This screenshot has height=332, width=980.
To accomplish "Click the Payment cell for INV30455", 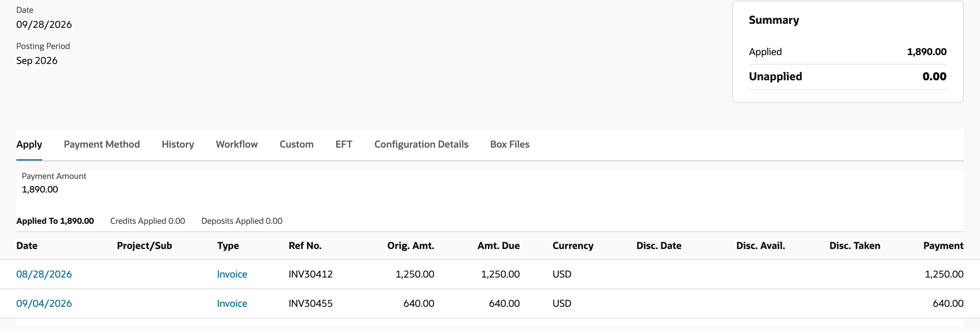I will coord(948,303).
